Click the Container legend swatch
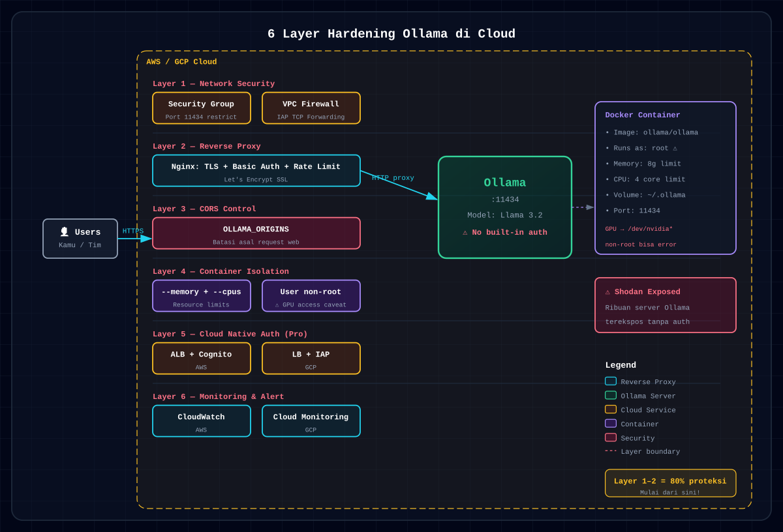Image resolution: width=783 pixels, height=532 pixels. (x=611, y=424)
